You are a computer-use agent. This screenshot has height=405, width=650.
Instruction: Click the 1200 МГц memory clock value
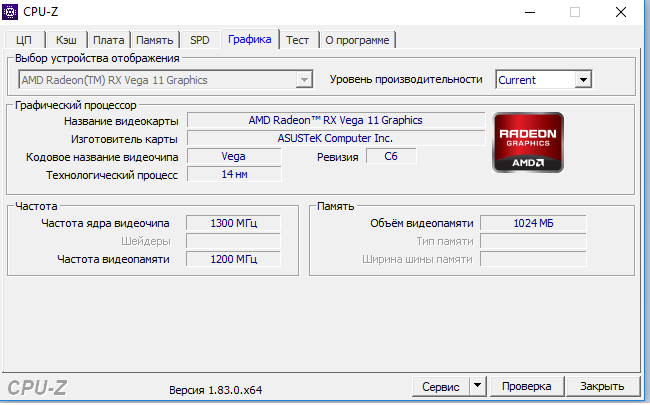(x=233, y=259)
